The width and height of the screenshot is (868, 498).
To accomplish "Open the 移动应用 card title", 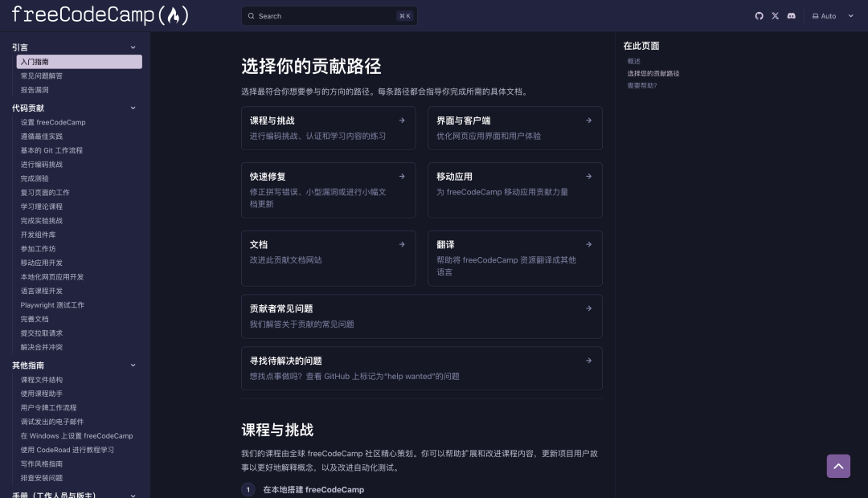I will pos(454,177).
